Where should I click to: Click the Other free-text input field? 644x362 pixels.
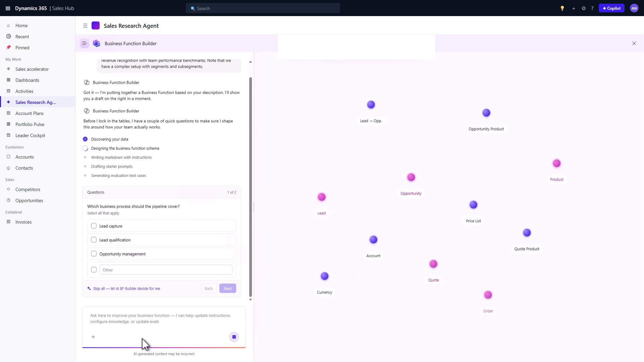pyautogui.click(x=166, y=270)
